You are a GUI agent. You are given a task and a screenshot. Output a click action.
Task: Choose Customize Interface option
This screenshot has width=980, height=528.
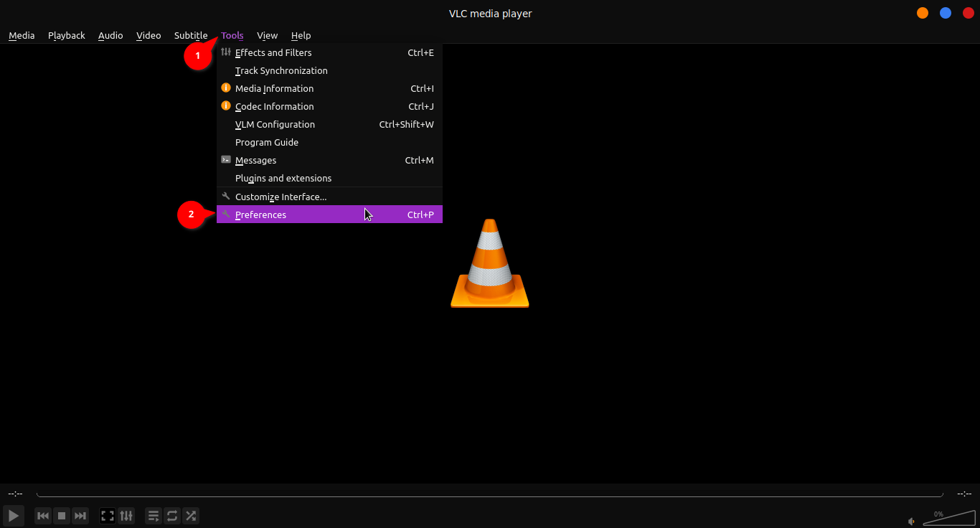(281, 197)
